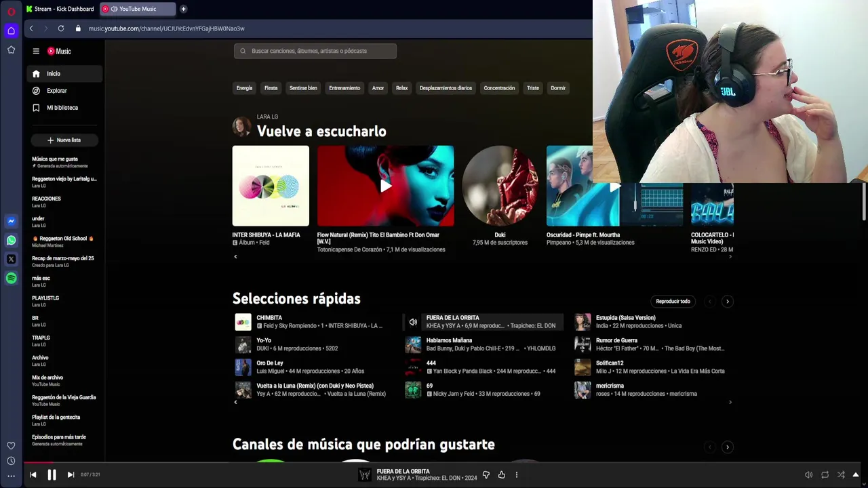Click the player bar volume icon
This screenshot has height=488, width=868.
tap(808, 475)
